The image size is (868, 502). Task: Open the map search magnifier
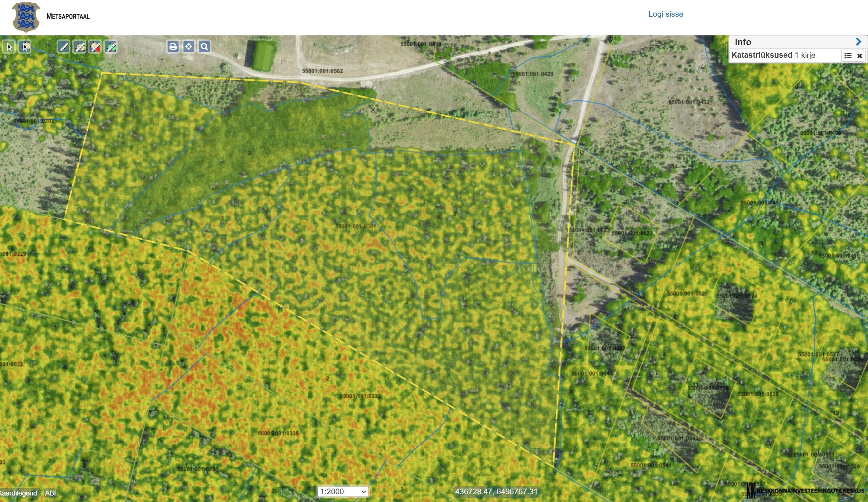tap(204, 47)
